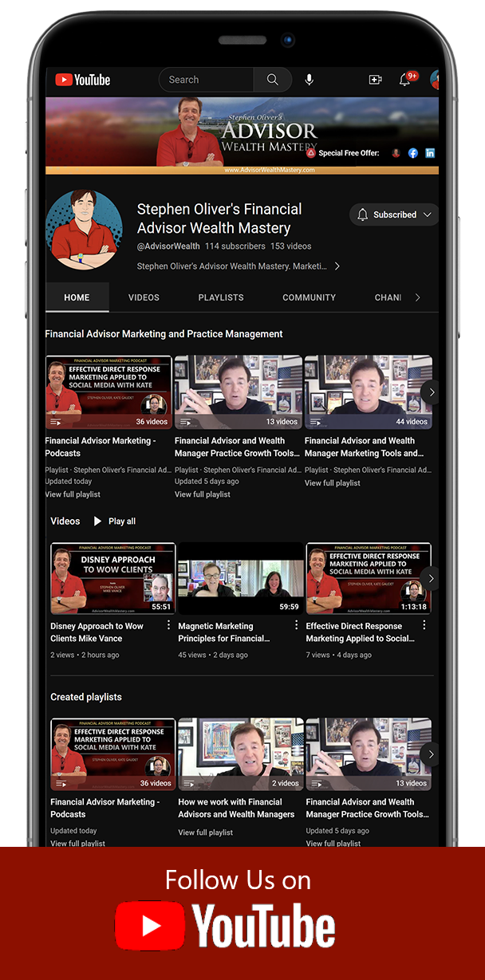Switch to the PLAYLISTS tab

(x=221, y=297)
